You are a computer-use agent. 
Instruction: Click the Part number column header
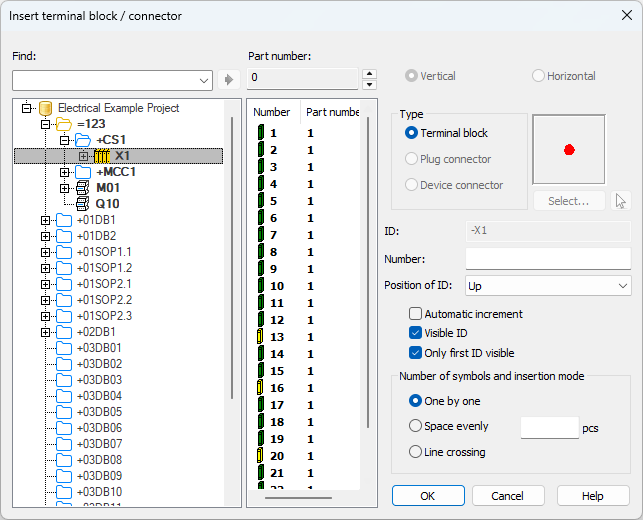coord(332,112)
